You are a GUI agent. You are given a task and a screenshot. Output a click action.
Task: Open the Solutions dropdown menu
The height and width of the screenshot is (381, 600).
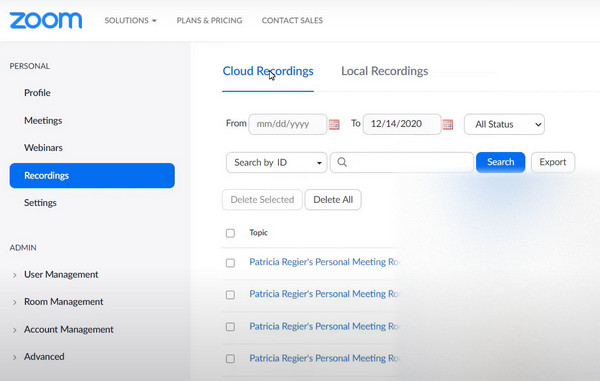tap(130, 20)
